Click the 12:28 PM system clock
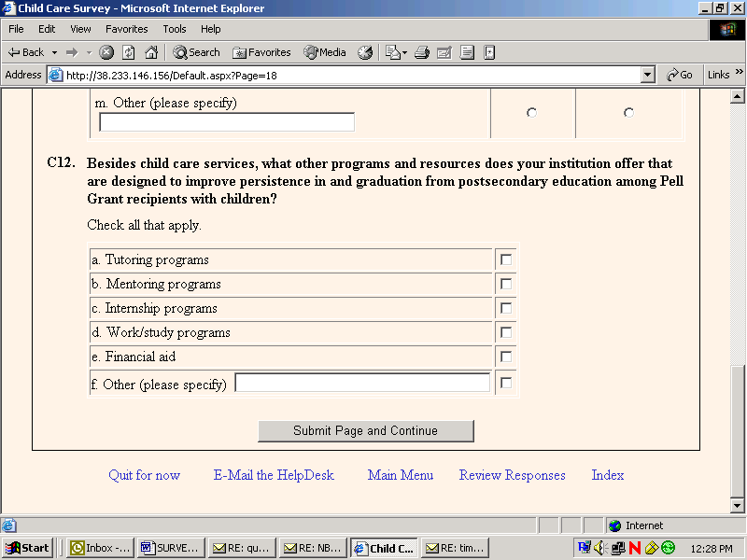Image resolution: width=747 pixels, height=560 pixels. tap(712, 549)
